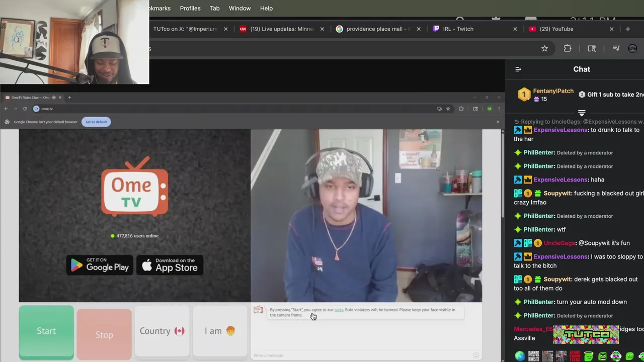644x362 pixels.
Task: Click the Write a message field
Action: (362, 355)
